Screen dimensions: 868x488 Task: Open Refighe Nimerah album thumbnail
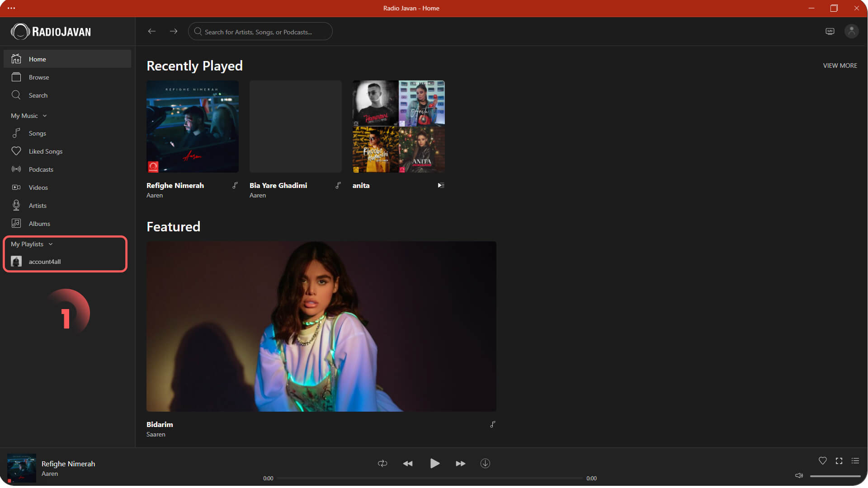(x=193, y=127)
